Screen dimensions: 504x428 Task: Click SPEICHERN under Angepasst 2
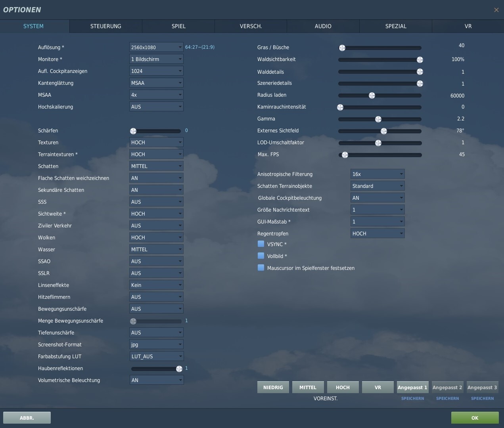click(447, 398)
